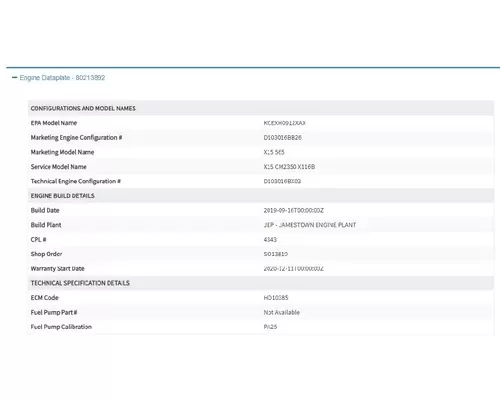The image size is (500, 400).
Task: Collapse the Engine Dataplate section minus icon
Action: click(14, 77)
